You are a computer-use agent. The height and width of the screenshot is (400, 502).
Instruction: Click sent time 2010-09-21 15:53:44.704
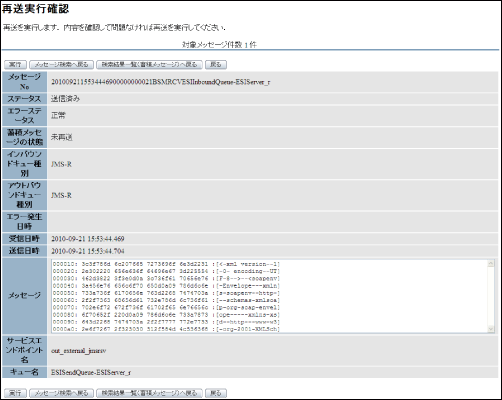[88, 251]
